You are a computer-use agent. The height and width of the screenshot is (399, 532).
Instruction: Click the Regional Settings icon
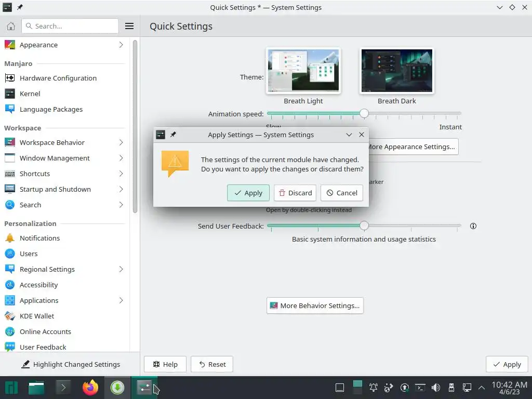coord(10,270)
